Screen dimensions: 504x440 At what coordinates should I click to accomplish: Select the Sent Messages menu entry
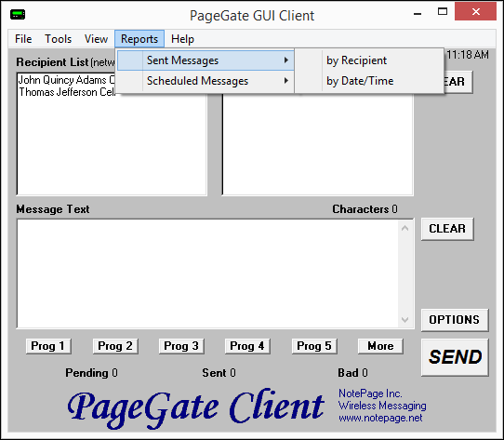[206, 60]
